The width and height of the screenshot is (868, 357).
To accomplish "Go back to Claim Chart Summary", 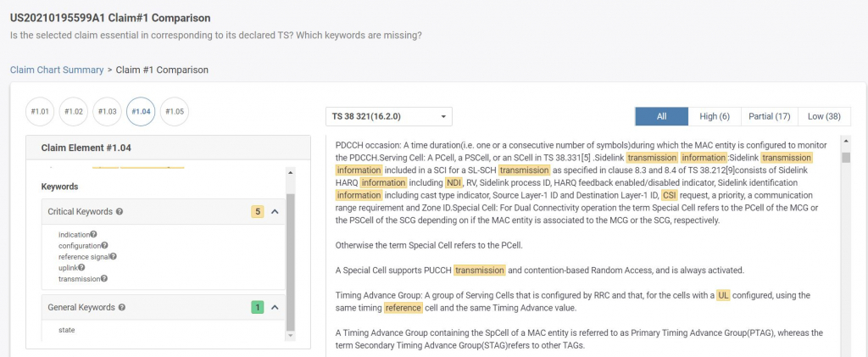I will [56, 70].
